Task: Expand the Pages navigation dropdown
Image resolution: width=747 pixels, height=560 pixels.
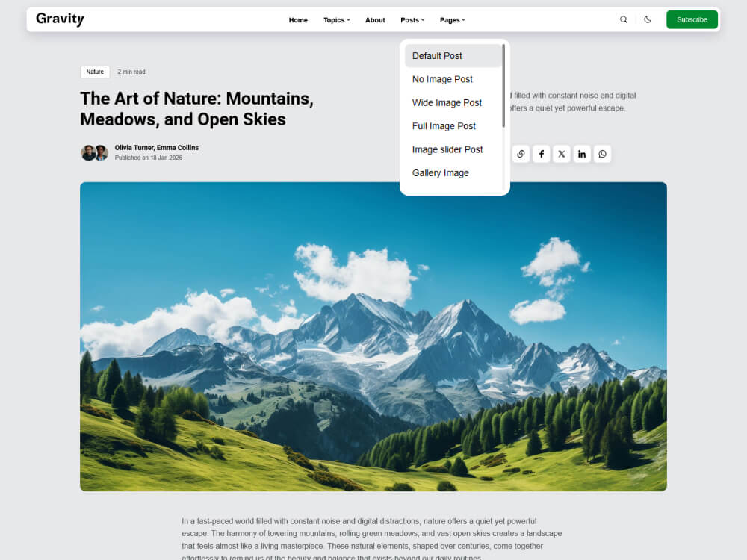Action: 453,20
